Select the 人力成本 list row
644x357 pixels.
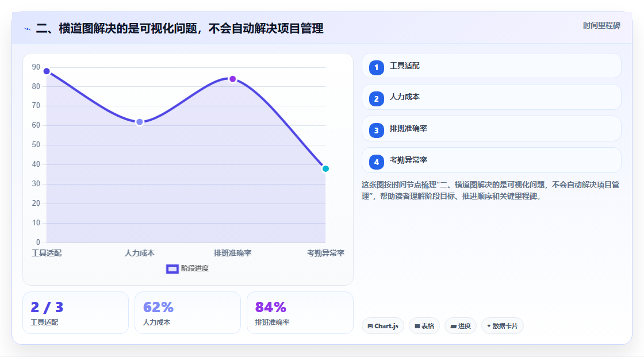(491, 97)
